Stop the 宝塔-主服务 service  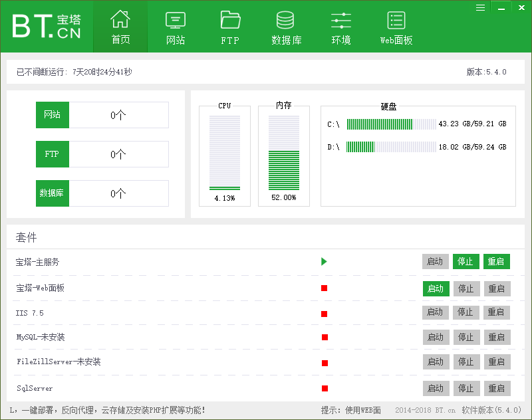[x=466, y=261]
